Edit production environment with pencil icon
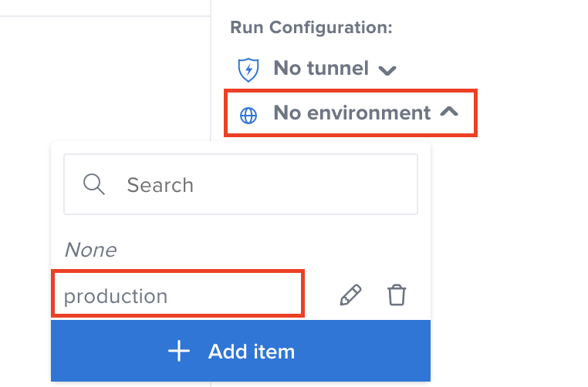Image resolution: width=588 pixels, height=387 pixels. point(350,294)
